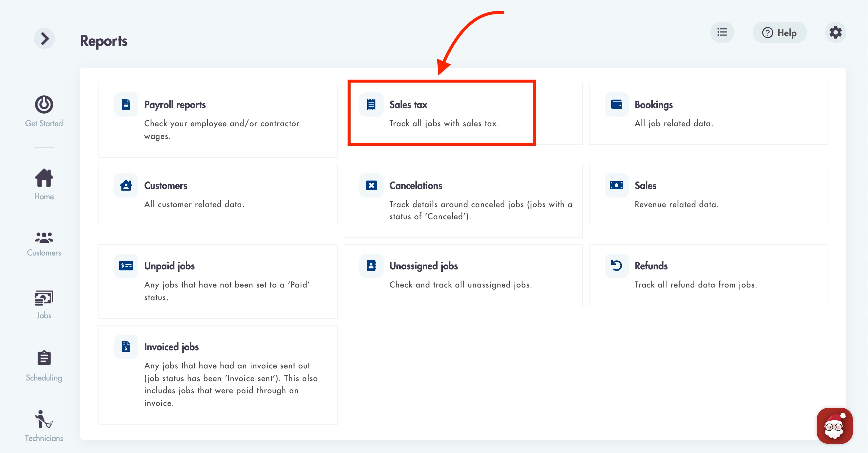Click the Customers sidebar label
The height and width of the screenshot is (453, 868).
[44, 253]
